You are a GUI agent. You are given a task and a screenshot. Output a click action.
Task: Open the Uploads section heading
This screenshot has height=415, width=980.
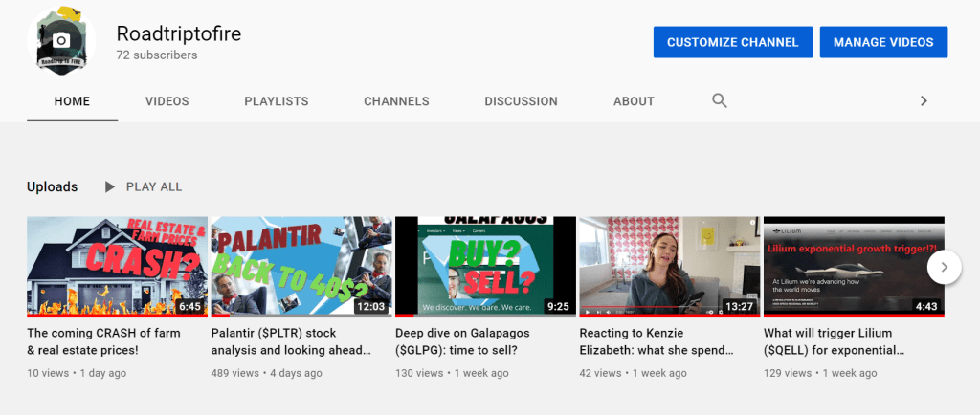[x=52, y=186]
